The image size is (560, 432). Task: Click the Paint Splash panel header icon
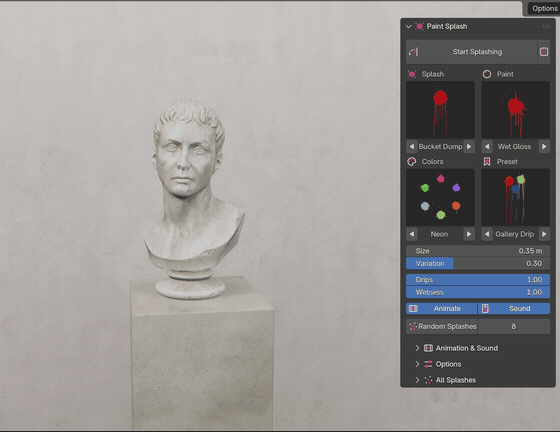coord(420,26)
